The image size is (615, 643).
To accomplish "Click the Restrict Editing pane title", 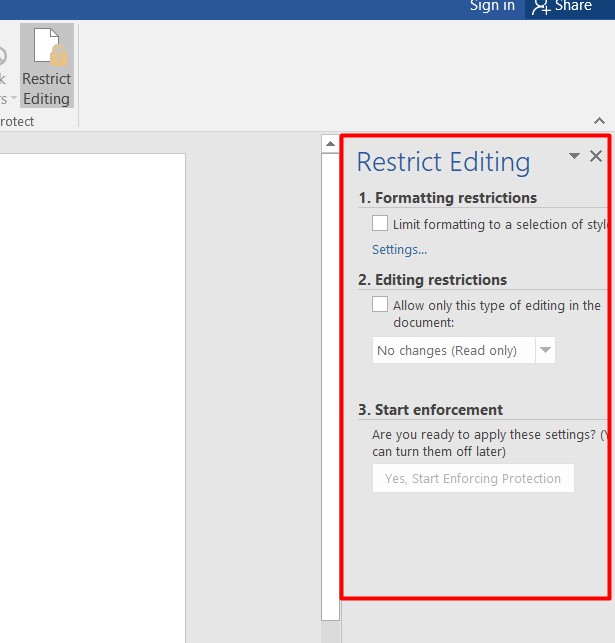I will tap(443, 162).
